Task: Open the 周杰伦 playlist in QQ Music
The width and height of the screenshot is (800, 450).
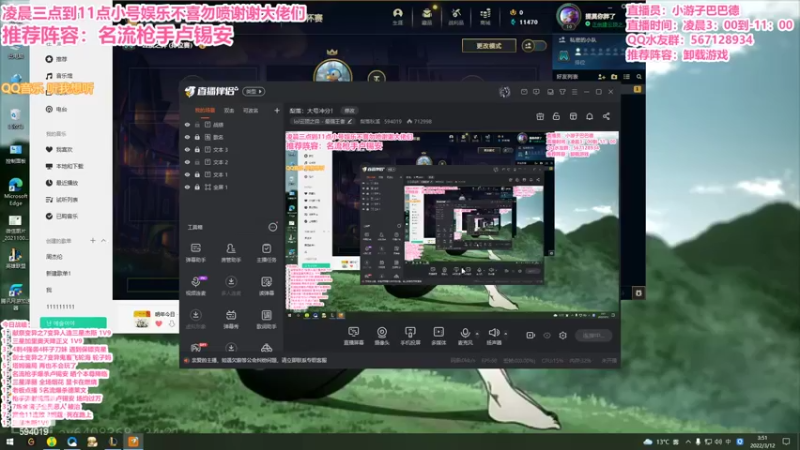Action: pos(55,257)
